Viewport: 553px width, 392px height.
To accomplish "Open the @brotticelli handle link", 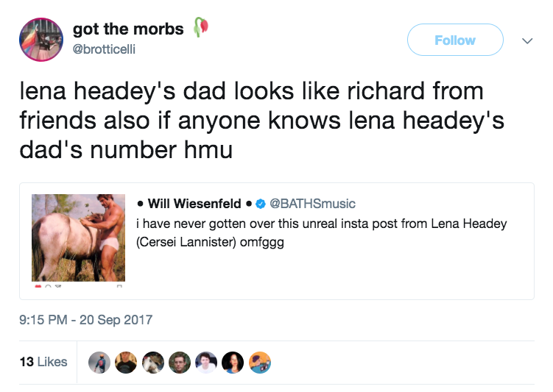I will [x=104, y=49].
